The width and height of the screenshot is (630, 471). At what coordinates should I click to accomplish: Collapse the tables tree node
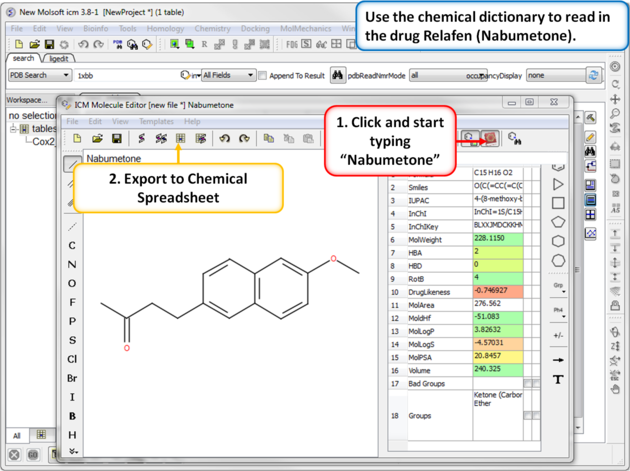(x=13, y=129)
